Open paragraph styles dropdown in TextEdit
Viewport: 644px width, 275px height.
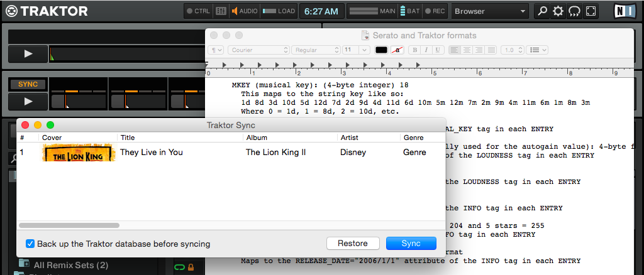216,50
